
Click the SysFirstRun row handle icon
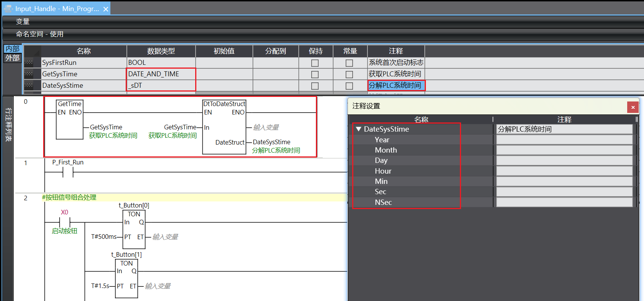point(29,63)
